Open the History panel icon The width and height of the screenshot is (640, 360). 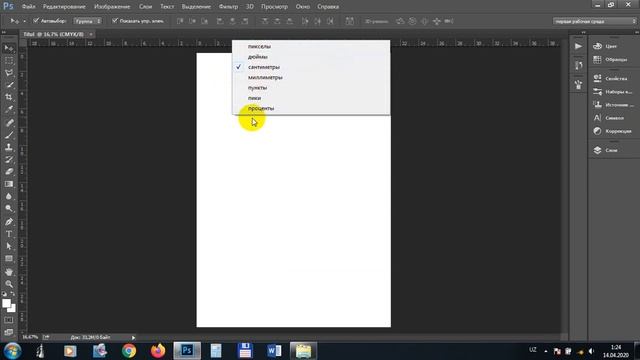(578, 65)
